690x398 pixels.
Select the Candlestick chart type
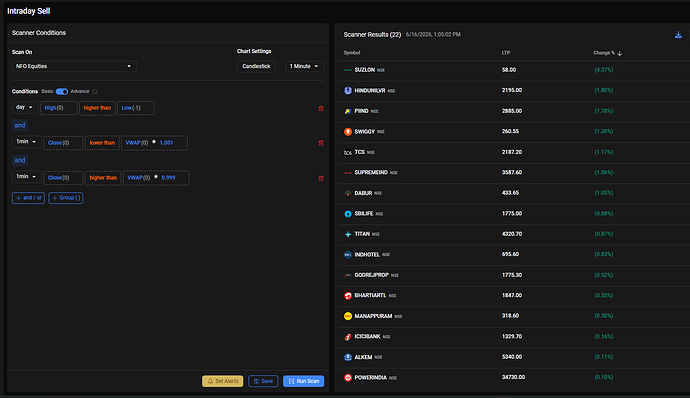256,66
